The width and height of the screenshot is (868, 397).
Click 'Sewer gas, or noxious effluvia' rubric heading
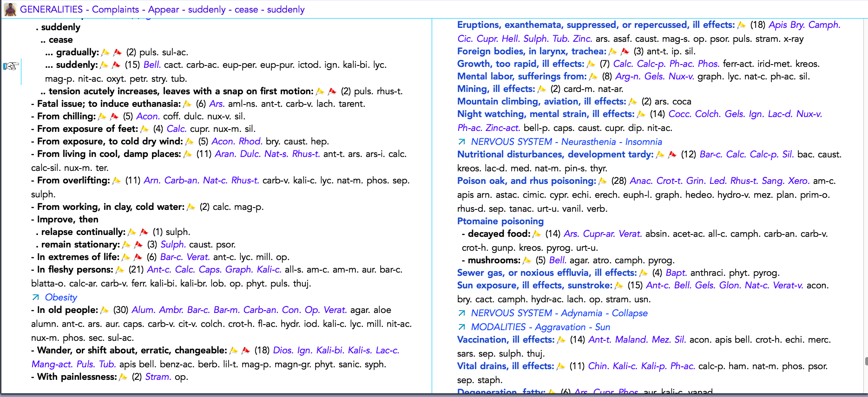pyautogui.click(x=547, y=273)
